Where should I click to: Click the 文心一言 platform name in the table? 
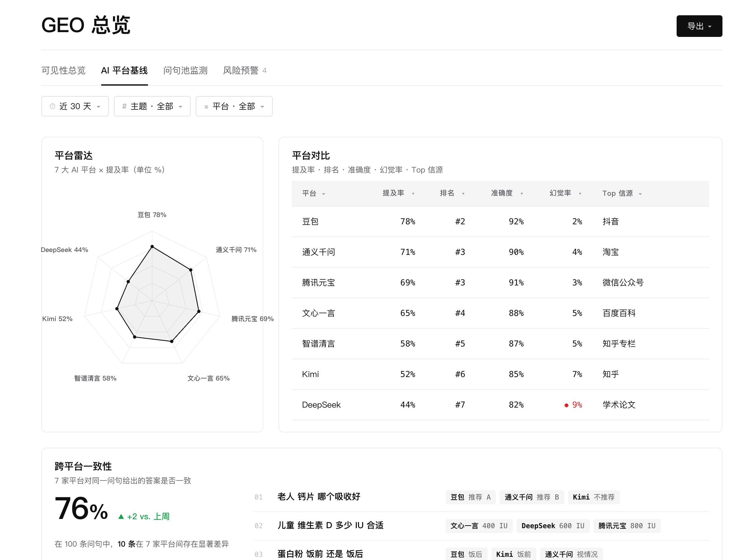(x=318, y=313)
